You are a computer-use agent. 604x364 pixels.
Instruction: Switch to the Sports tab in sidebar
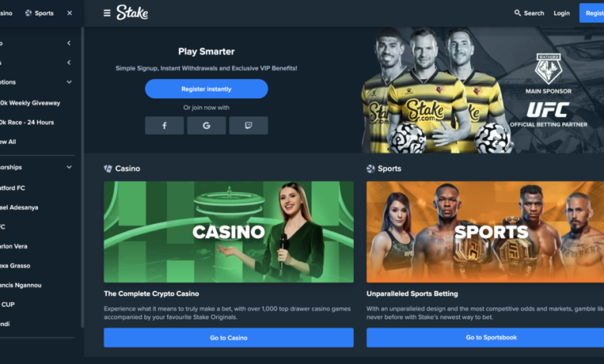click(x=39, y=13)
